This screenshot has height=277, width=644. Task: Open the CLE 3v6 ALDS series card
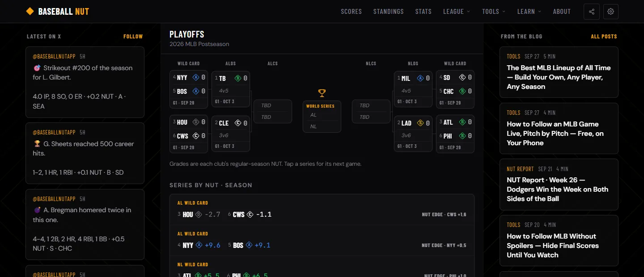[231, 134]
